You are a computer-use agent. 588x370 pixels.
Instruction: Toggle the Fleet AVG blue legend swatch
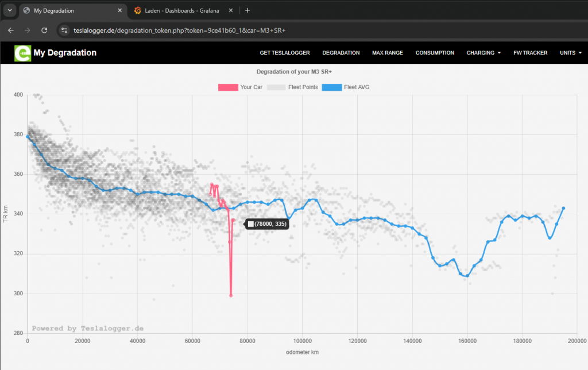[332, 87]
